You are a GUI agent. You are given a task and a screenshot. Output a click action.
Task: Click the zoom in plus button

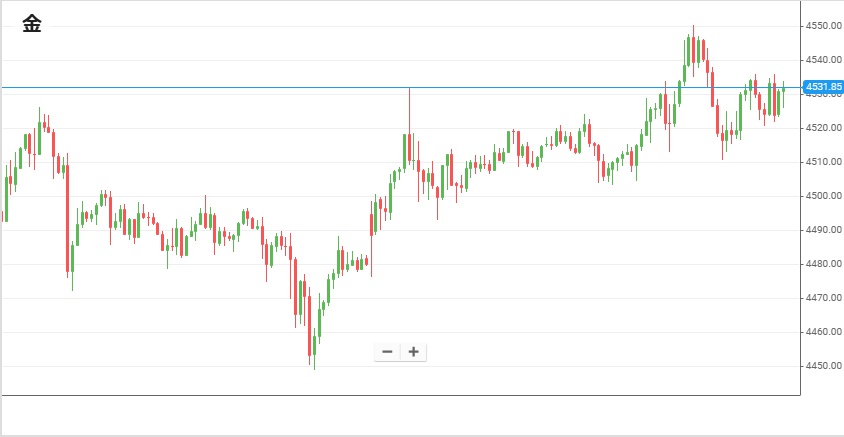pyautogui.click(x=413, y=351)
